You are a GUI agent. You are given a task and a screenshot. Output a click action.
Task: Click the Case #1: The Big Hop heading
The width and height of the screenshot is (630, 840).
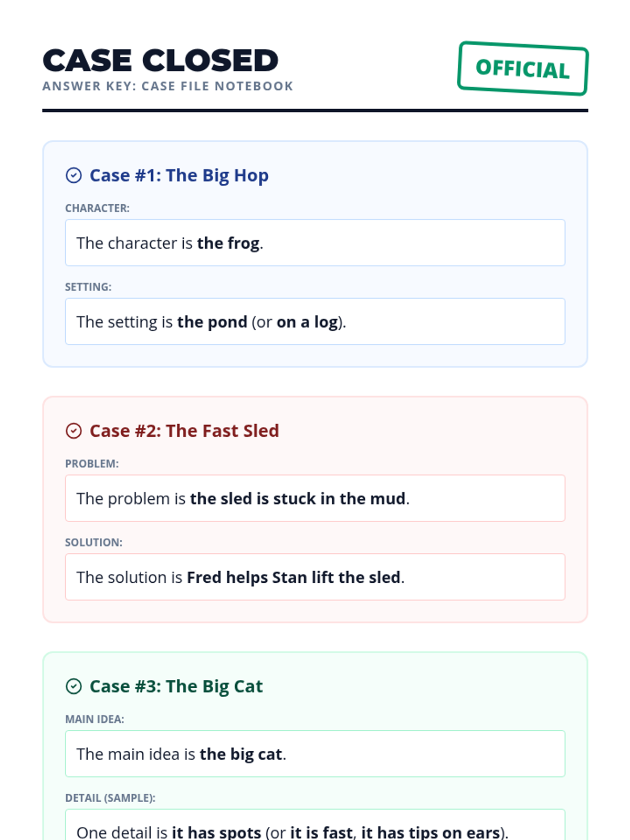[179, 175]
